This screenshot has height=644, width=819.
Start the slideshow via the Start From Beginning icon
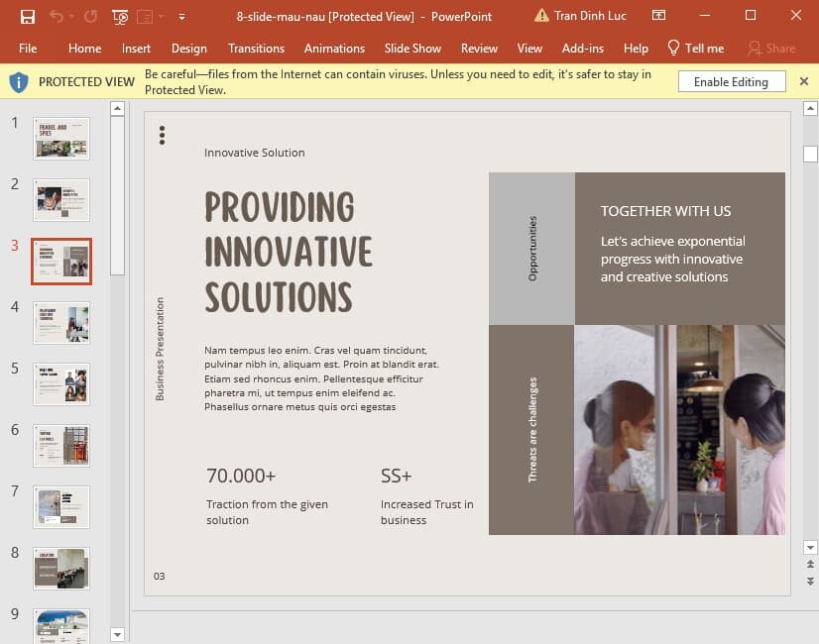click(119, 17)
